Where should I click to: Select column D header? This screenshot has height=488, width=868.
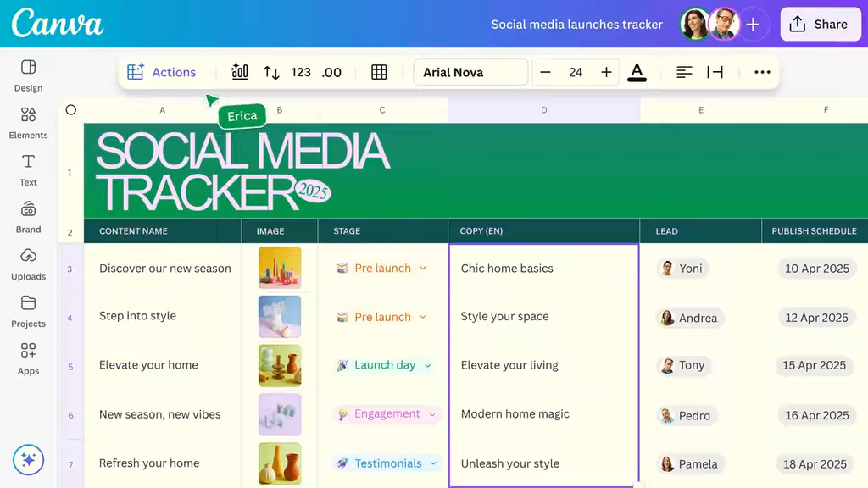[x=543, y=110]
